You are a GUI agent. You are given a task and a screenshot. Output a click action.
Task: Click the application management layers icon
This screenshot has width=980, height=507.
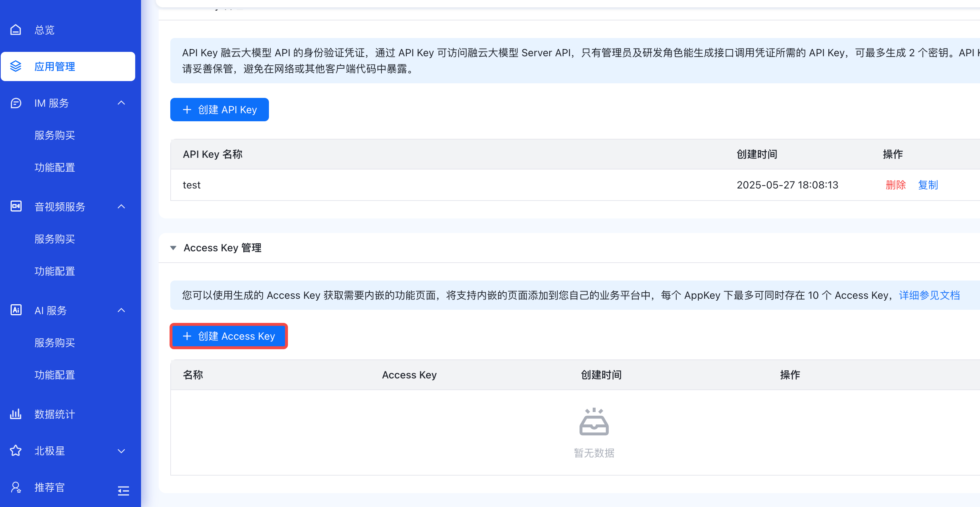(16, 66)
